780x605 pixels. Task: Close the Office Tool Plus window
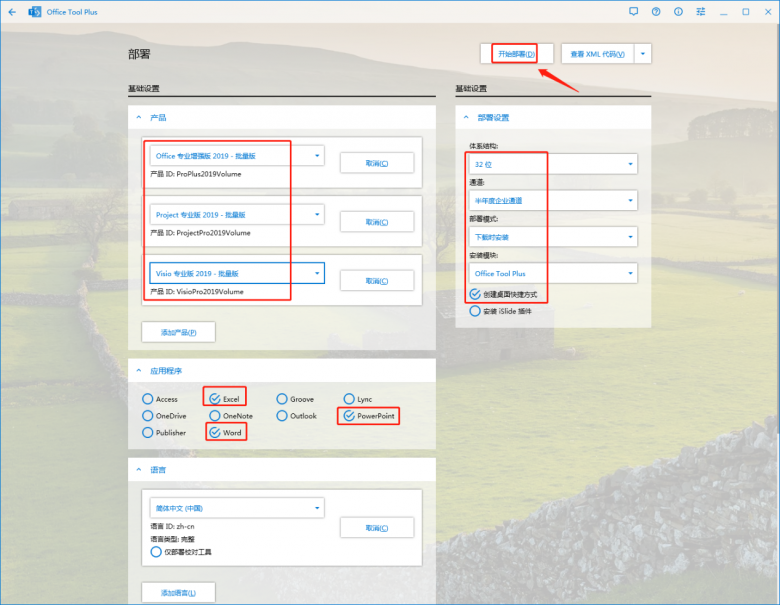pyautogui.click(x=768, y=11)
